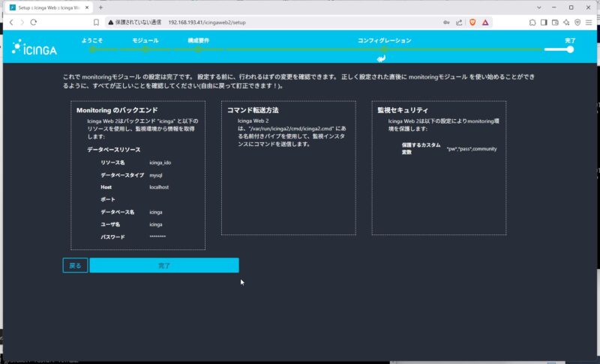600x364 pixels.
Task: Click the 監視セキュリティ heading
Action: point(403,110)
